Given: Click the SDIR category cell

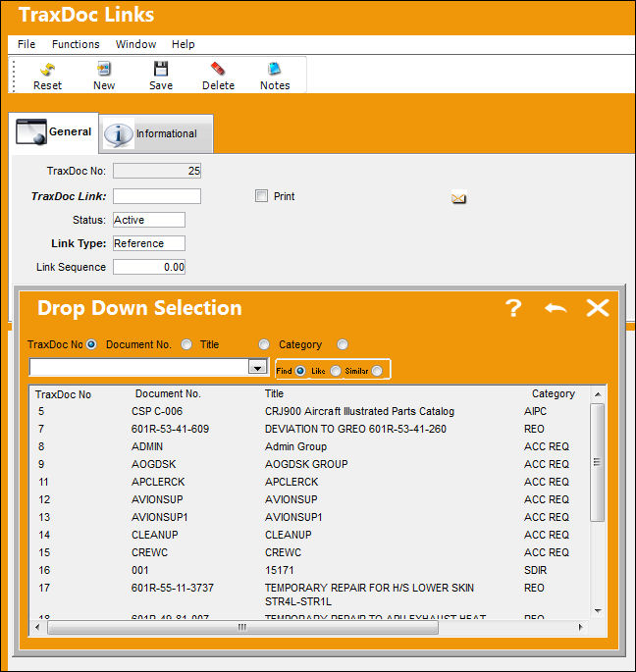Looking at the screenshot, I should coord(535,570).
